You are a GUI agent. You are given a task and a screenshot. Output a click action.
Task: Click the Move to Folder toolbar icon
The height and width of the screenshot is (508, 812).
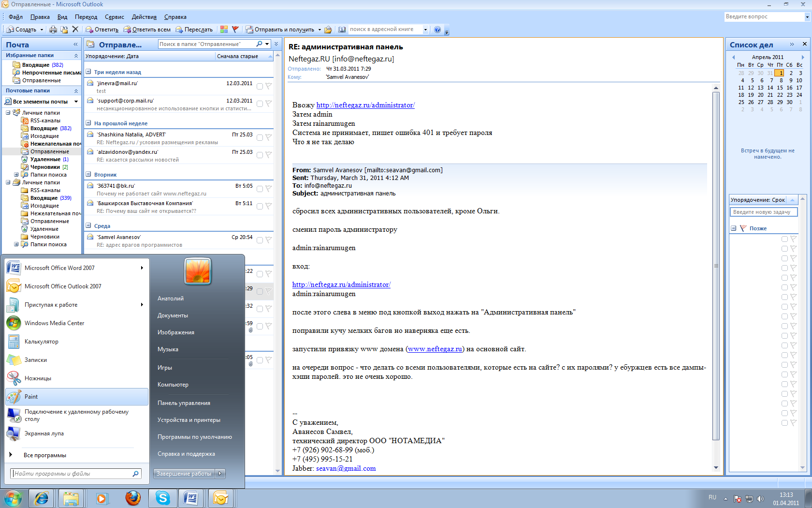(x=64, y=30)
